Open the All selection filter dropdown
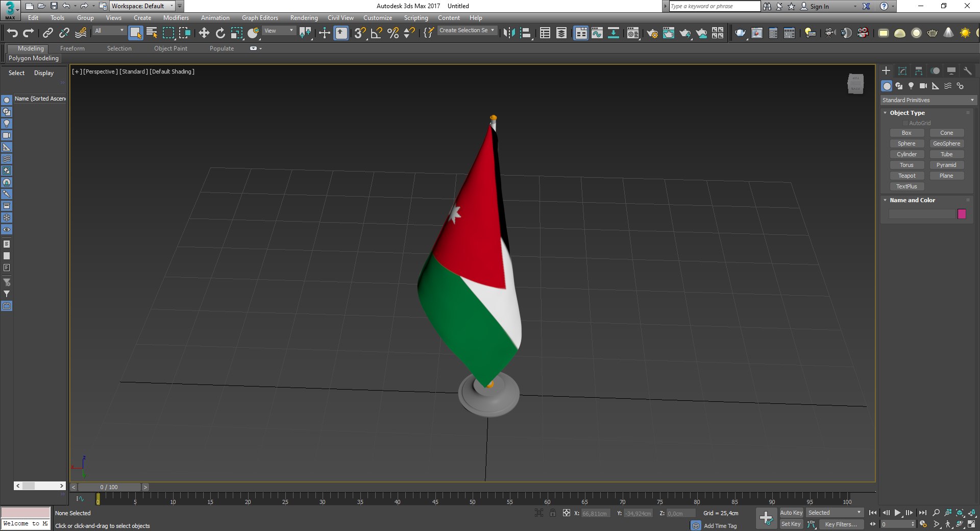The width and height of the screenshot is (980, 531). (x=109, y=31)
